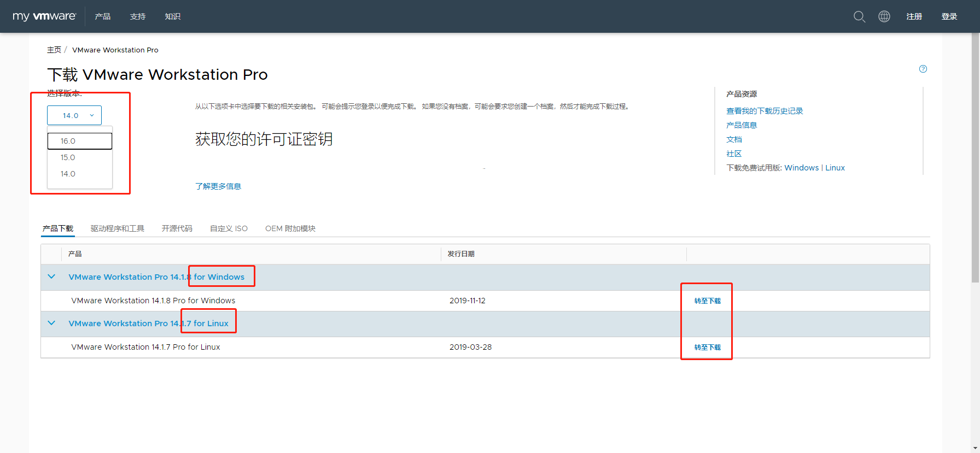Click VMware Workstation 14.1.8 Pro for Windows row text
Screen dimensions: 980x453
click(x=153, y=301)
